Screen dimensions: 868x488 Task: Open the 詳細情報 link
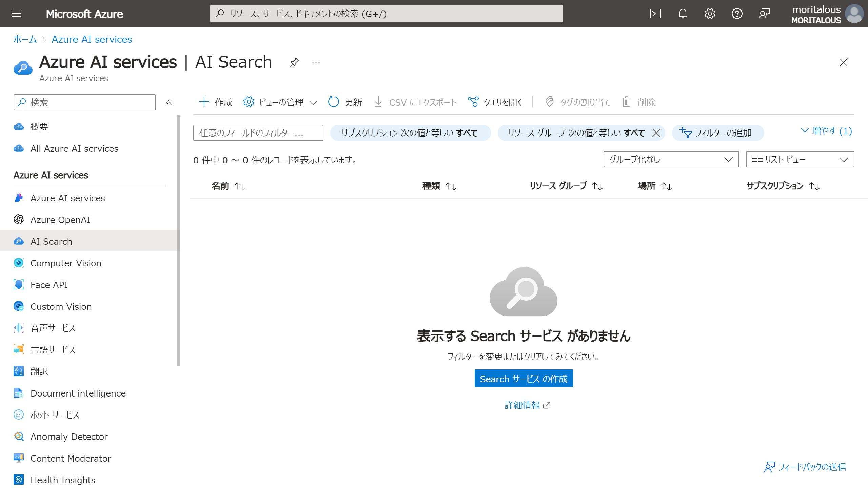click(x=523, y=405)
